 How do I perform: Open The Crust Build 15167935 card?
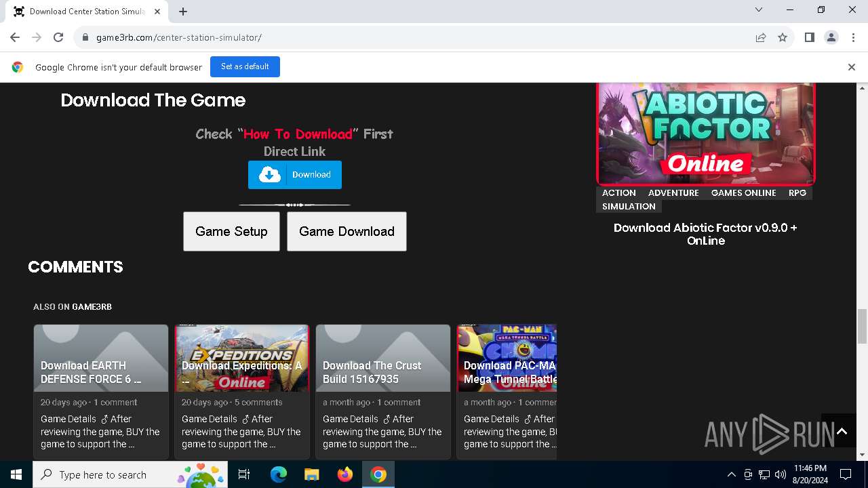tap(383, 391)
